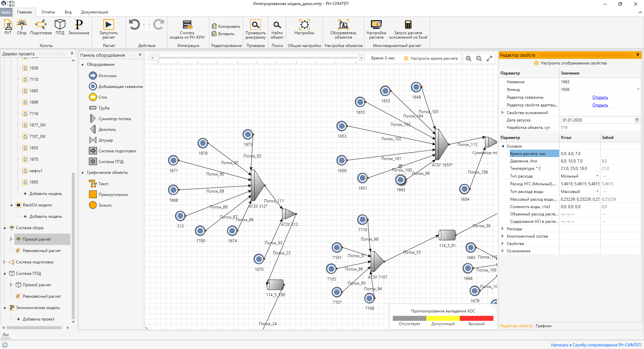This screenshot has width=644, height=349.
Task: Switch to the Отчеты tab
Action: [x=48, y=12]
